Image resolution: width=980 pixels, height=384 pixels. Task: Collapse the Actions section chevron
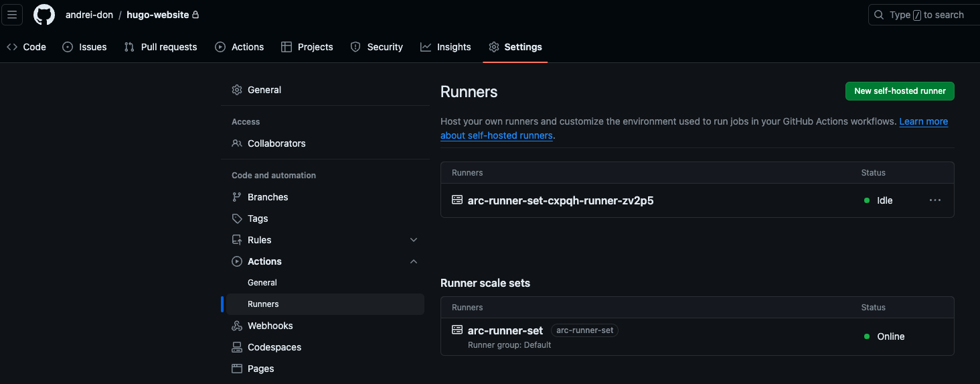[414, 261]
